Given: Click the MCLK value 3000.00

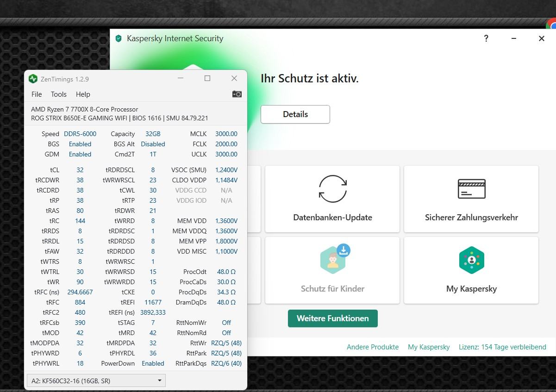Looking at the screenshot, I should [226, 134].
